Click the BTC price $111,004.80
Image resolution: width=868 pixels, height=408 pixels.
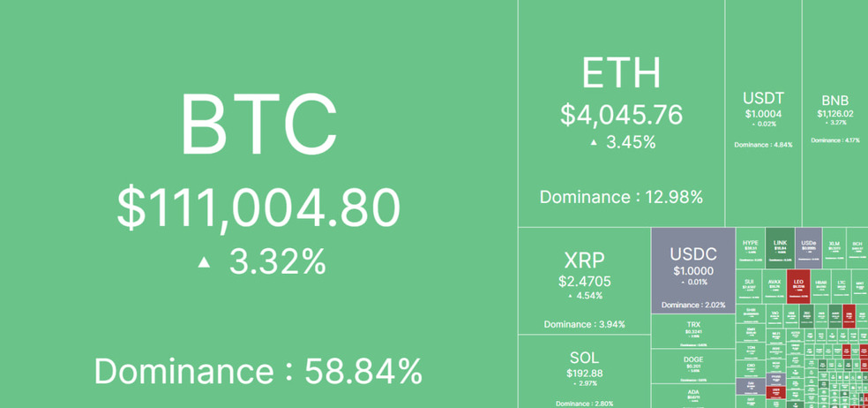(258, 208)
